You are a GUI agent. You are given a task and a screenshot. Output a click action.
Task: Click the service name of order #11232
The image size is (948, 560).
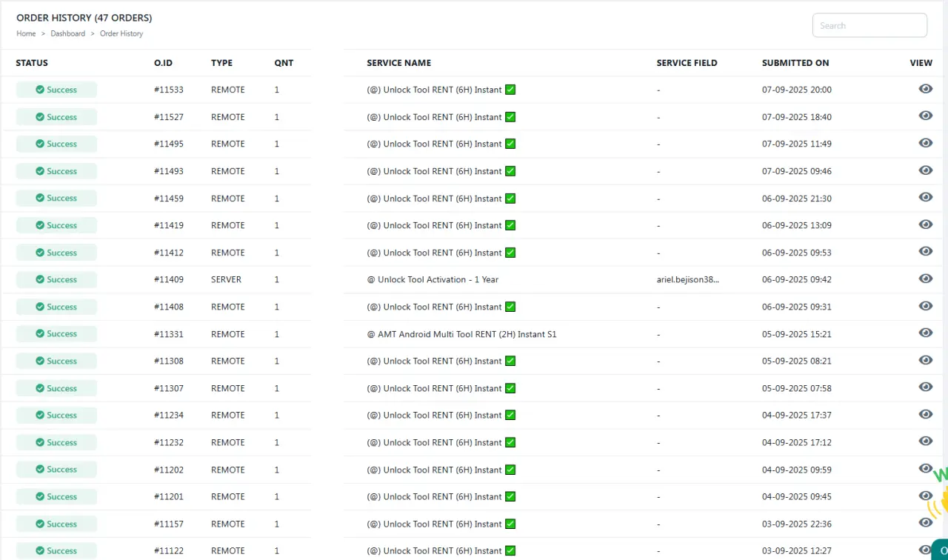441,442
